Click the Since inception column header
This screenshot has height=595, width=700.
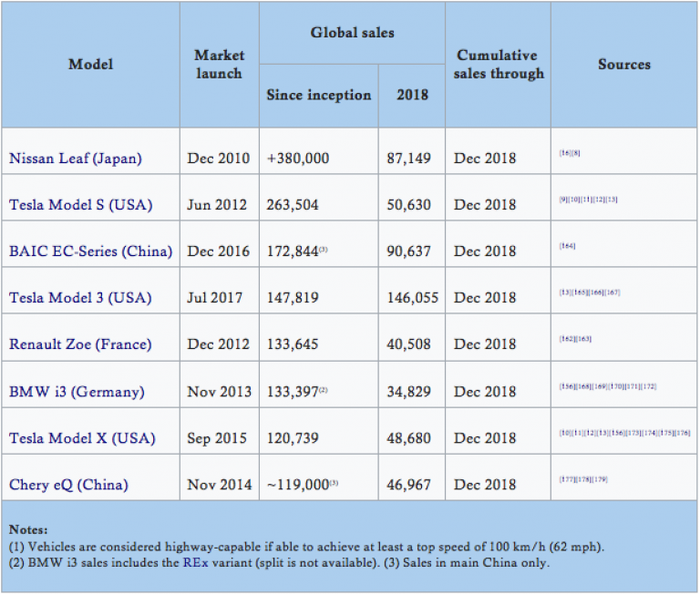point(318,95)
